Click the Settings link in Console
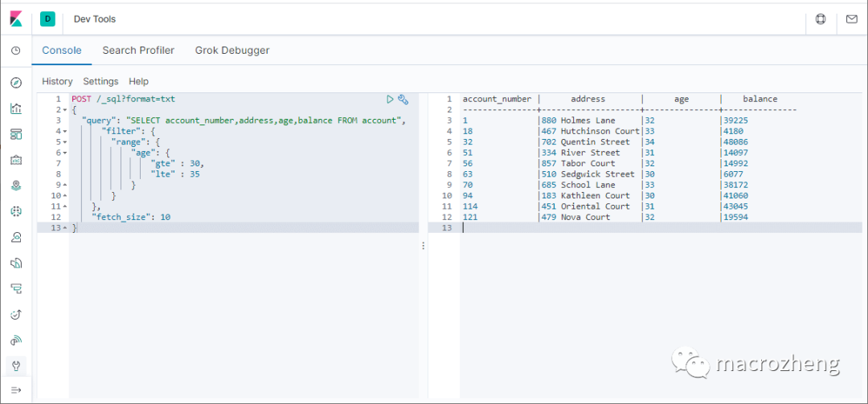This screenshot has height=404, width=868. pyautogui.click(x=100, y=81)
